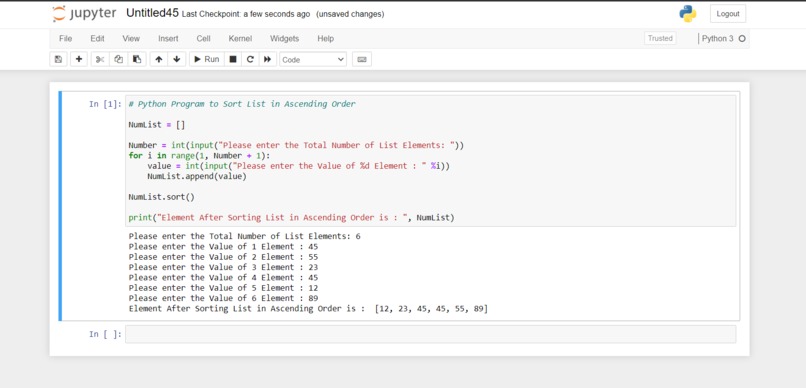
Task: Open the Help menu
Action: 325,39
